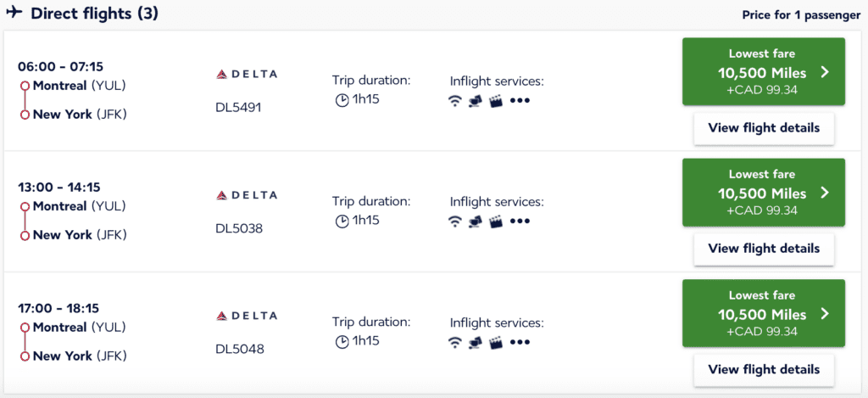Click the Delta logo on flight DL5491
Image resolution: width=868 pixels, height=398 pixels.
247,75
